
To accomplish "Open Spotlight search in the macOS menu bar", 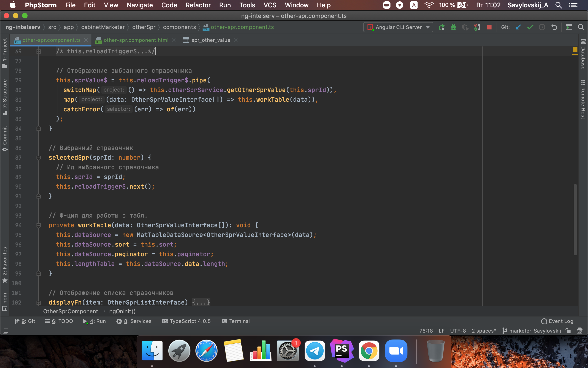I will pyautogui.click(x=559, y=5).
